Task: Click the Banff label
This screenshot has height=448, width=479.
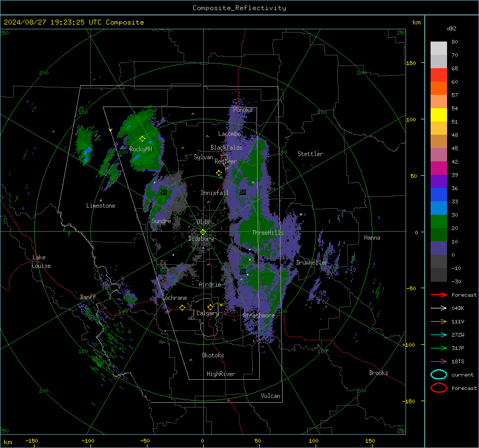Action: 88,297
